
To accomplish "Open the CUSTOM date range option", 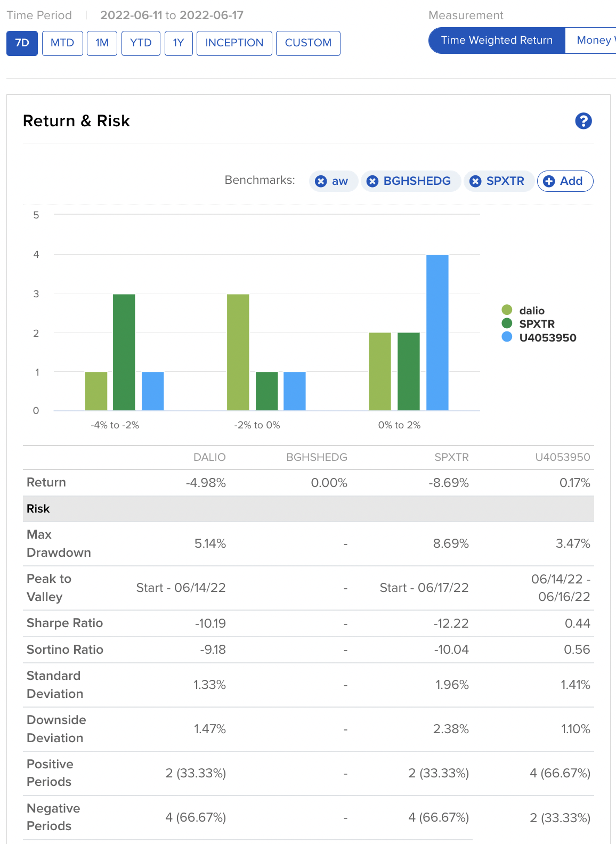I will click(308, 43).
